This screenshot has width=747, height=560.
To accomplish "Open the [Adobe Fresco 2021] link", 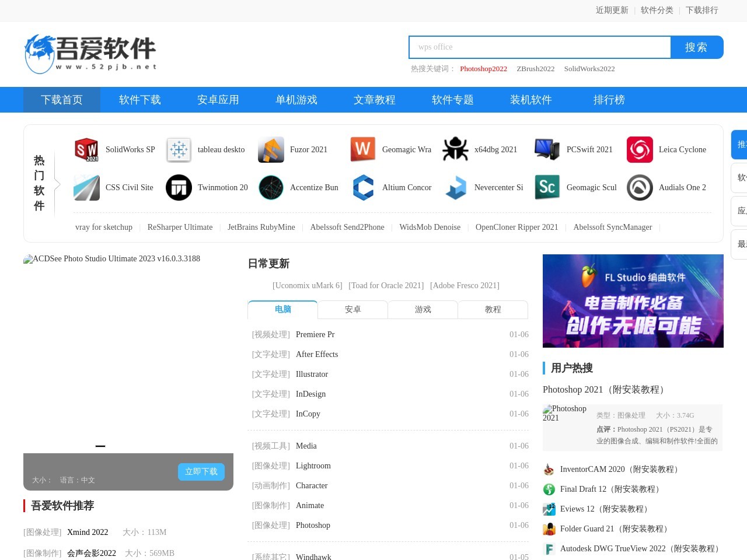I will click(465, 286).
